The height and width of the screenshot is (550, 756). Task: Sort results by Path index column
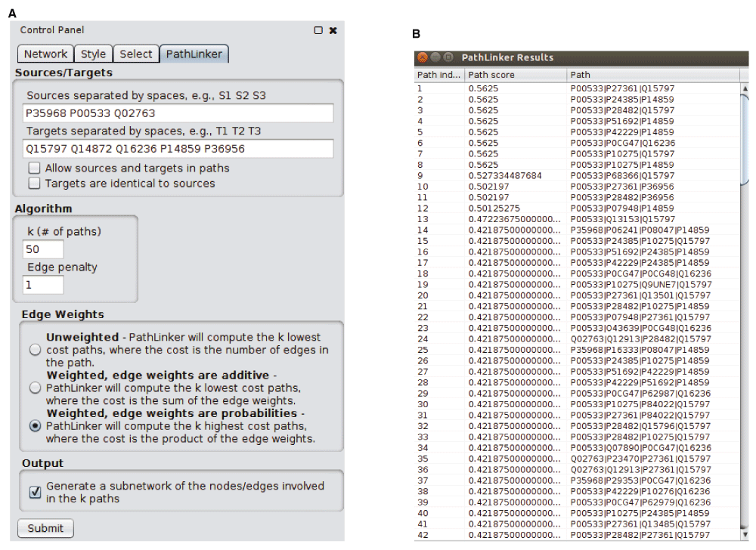(439, 75)
